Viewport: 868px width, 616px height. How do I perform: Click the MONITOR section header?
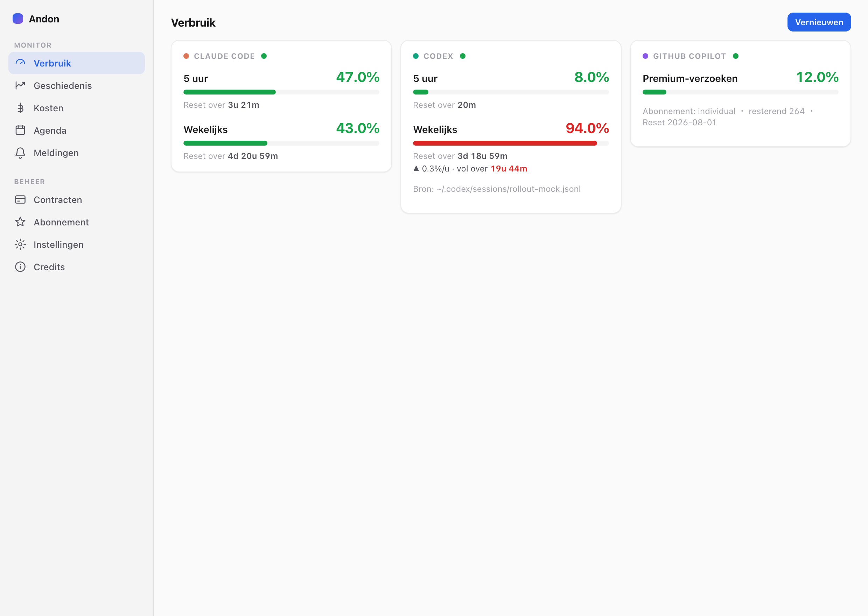tap(33, 45)
